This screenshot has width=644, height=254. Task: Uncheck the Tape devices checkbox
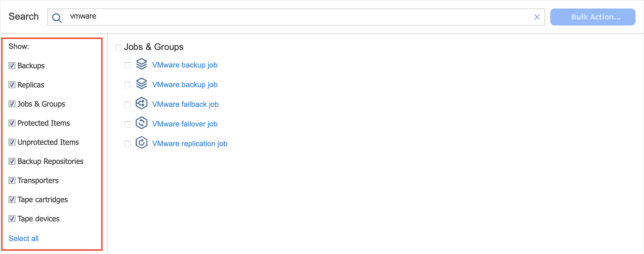(x=12, y=219)
